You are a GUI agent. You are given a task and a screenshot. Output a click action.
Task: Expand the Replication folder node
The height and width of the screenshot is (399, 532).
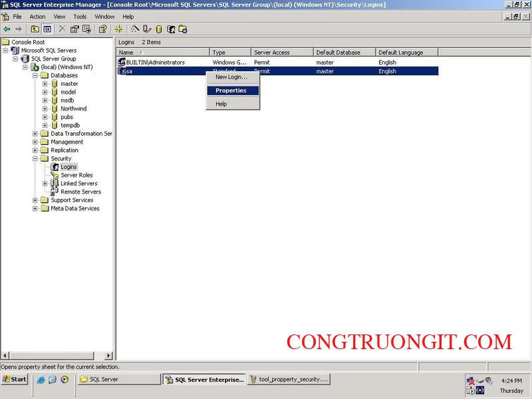pyautogui.click(x=35, y=150)
